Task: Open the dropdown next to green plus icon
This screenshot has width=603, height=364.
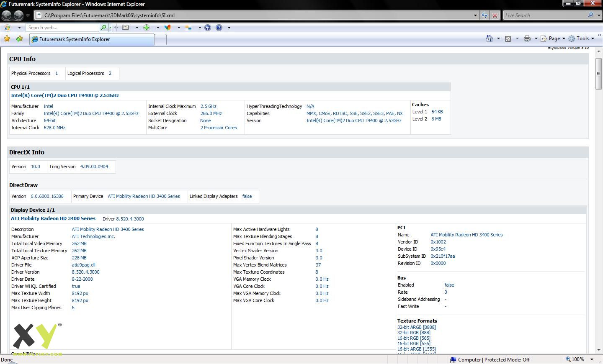Action: click(158, 28)
